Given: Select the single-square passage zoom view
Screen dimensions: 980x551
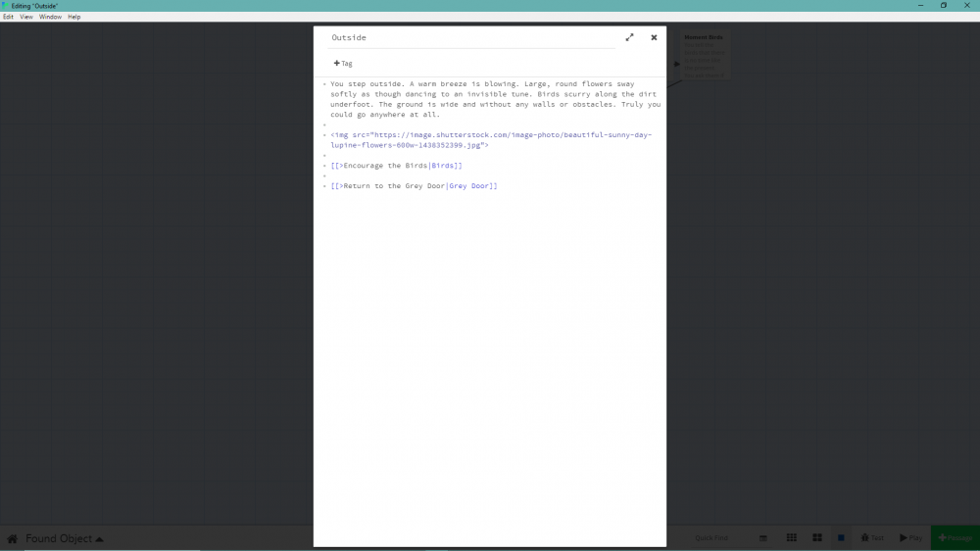Looking at the screenshot, I should pos(841,538).
